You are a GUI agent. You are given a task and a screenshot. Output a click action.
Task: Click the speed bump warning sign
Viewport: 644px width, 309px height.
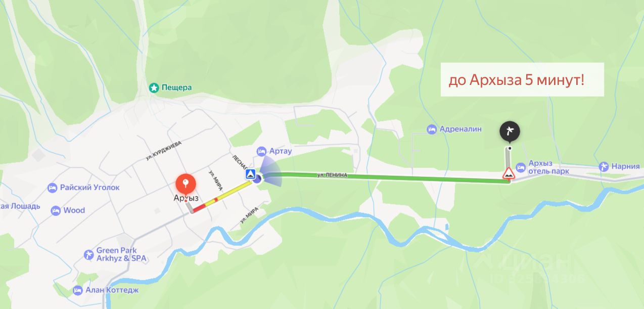[x=509, y=175]
